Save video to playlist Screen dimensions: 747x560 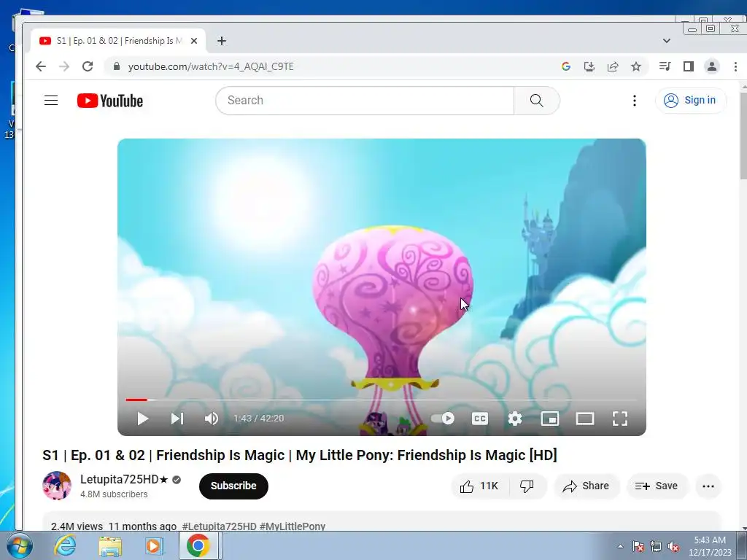[x=657, y=486]
